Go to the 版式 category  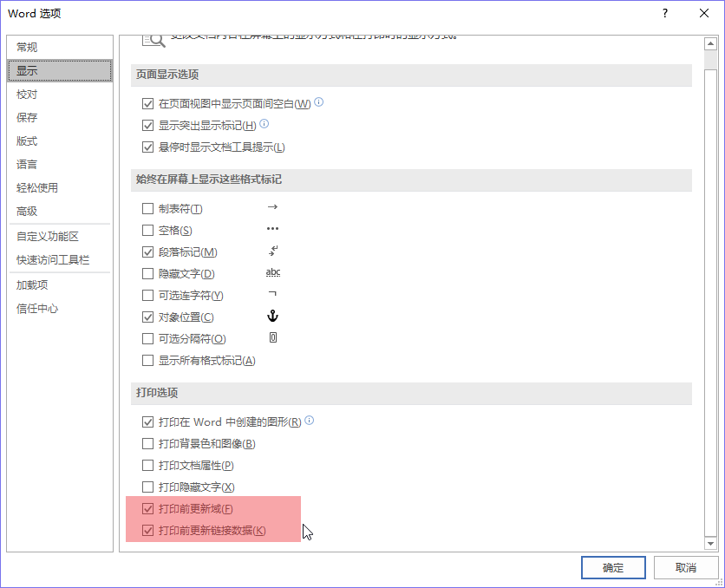[x=60, y=141]
